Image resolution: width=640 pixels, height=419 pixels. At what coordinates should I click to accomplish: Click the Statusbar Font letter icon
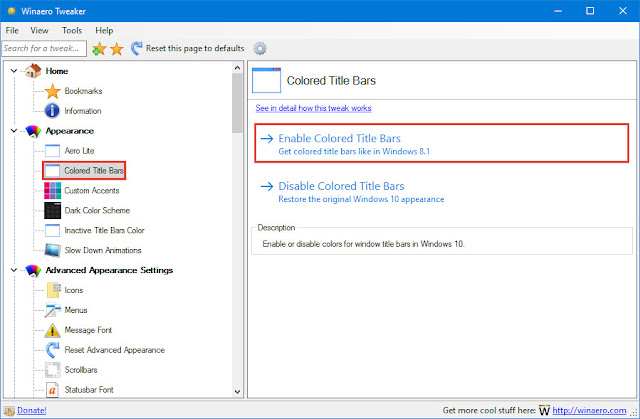(x=52, y=390)
